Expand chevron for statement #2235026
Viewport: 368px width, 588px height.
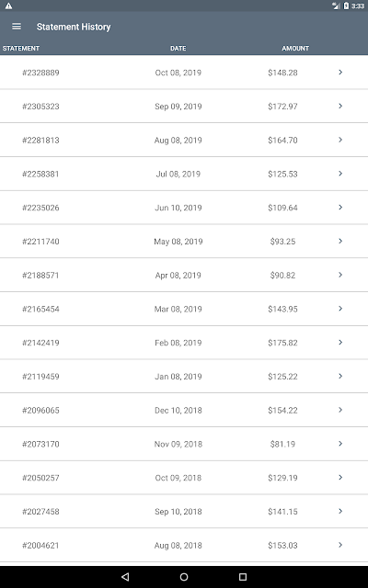pyautogui.click(x=340, y=207)
